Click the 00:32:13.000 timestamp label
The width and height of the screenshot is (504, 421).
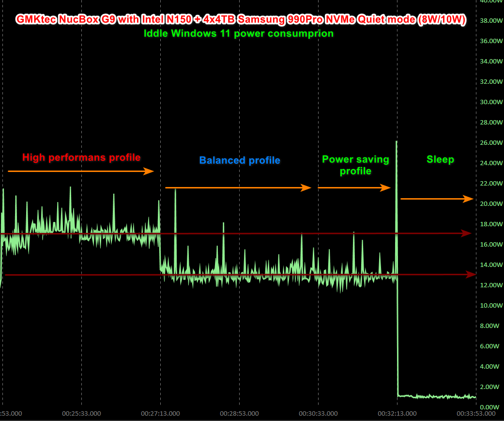point(397,414)
